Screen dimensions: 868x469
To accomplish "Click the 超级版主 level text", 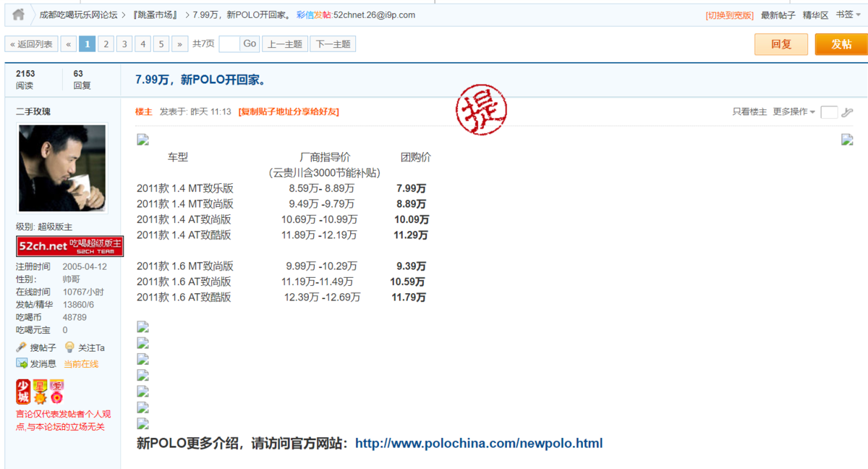I will [x=55, y=227].
